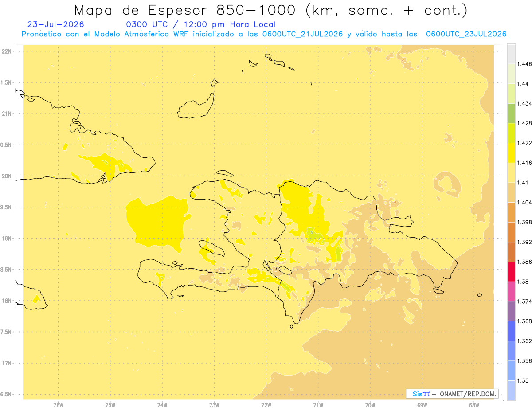The height and width of the screenshot is (411, 532).
Task: Click the 1.422 colorbar value
Action: click(x=524, y=143)
